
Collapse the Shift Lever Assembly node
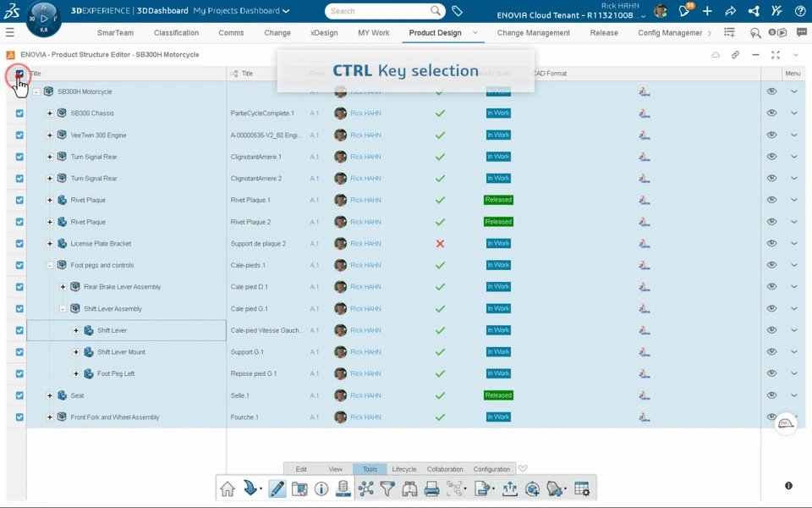coord(63,308)
